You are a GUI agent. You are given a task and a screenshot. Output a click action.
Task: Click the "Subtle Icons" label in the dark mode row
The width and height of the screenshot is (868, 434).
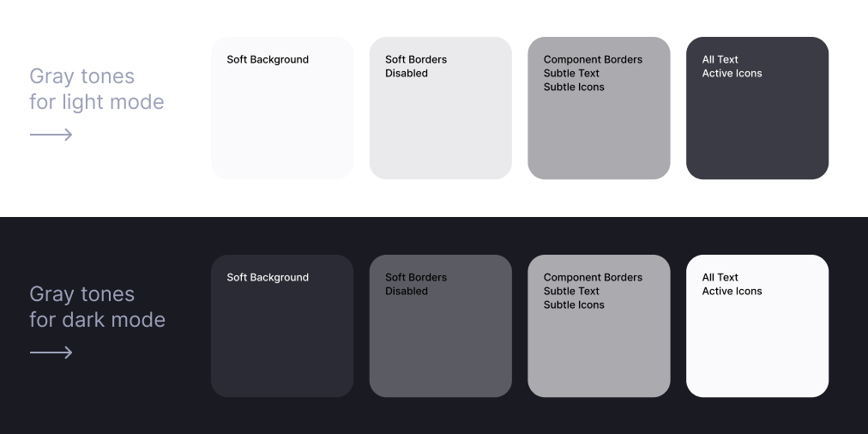(x=574, y=305)
